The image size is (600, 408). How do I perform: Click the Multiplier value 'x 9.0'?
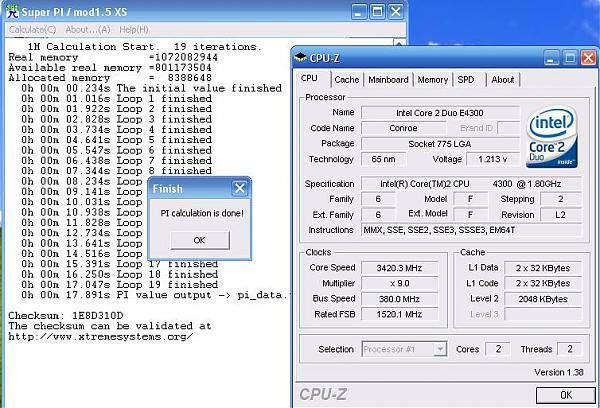coord(399,284)
